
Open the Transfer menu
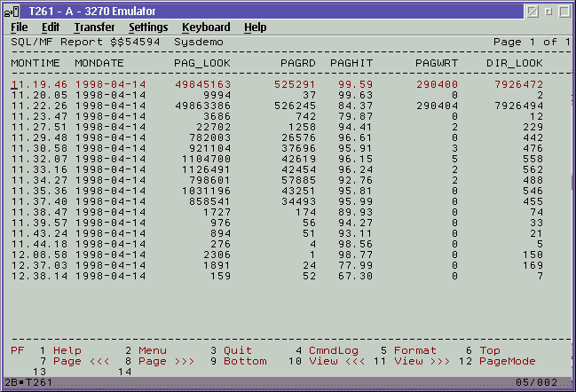[94, 27]
